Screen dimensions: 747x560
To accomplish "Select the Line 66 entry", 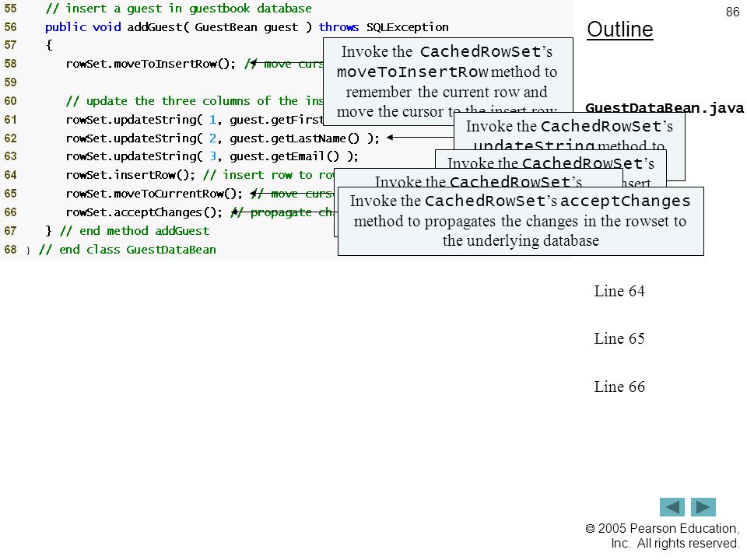I will (619, 387).
